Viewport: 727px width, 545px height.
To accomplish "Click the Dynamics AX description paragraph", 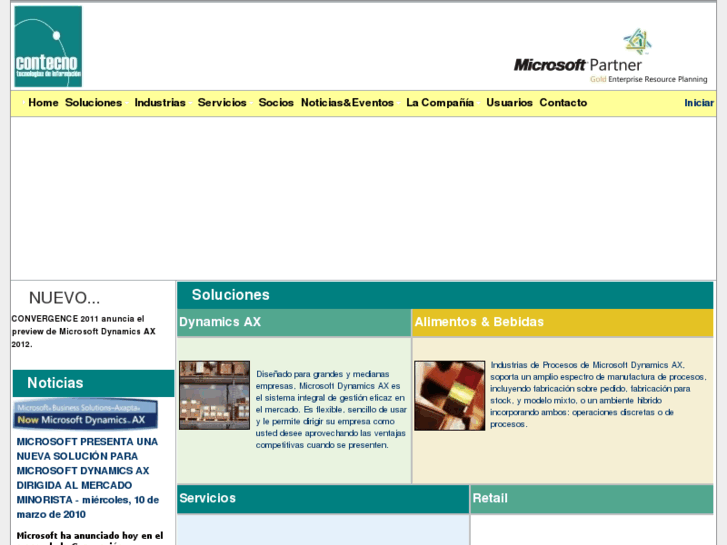I will (x=331, y=410).
